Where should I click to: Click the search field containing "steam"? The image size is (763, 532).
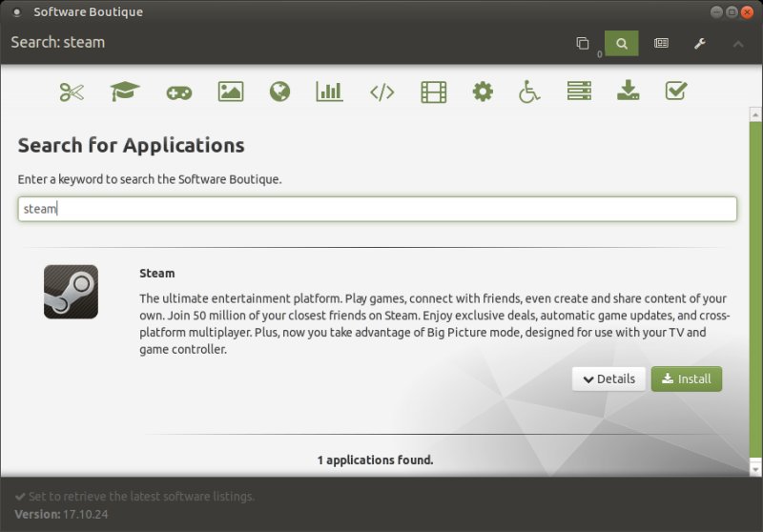pos(377,209)
